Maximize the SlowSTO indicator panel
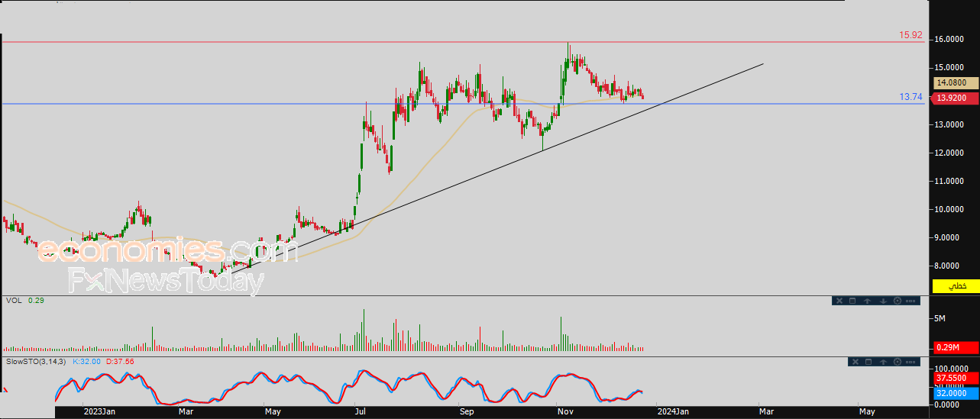 point(868,362)
